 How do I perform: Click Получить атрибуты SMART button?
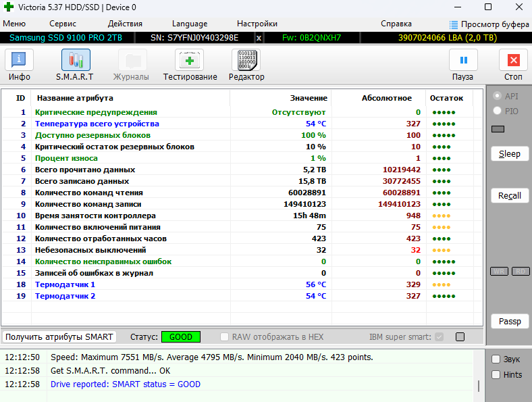pos(59,337)
